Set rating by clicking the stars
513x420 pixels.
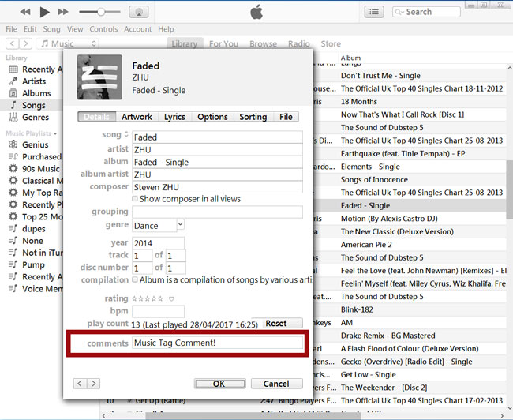coord(148,298)
